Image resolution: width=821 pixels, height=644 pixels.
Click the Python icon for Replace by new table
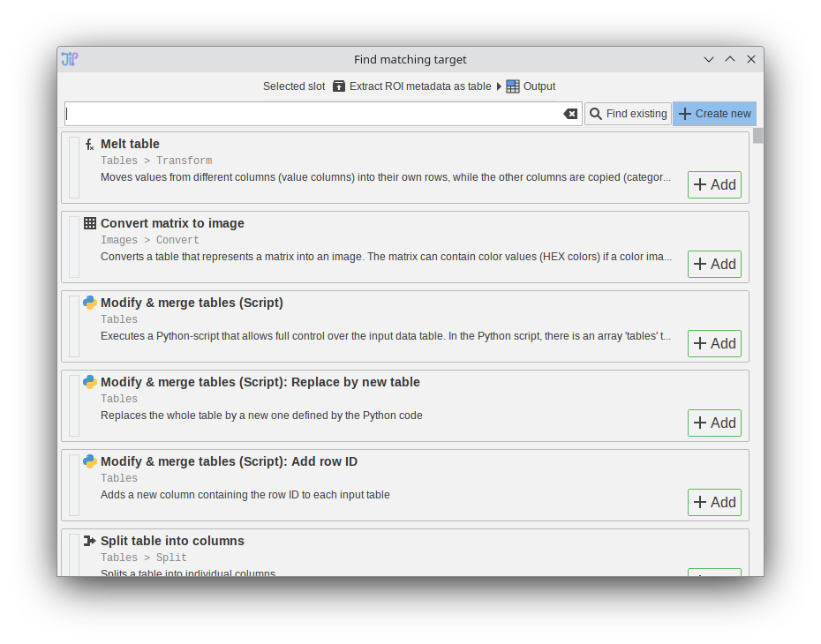click(x=89, y=382)
